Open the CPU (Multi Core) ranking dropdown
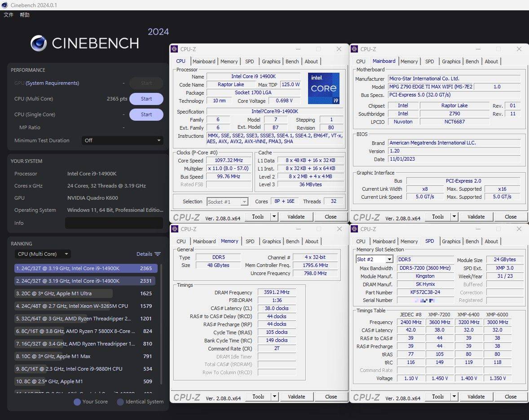 coord(43,254)
